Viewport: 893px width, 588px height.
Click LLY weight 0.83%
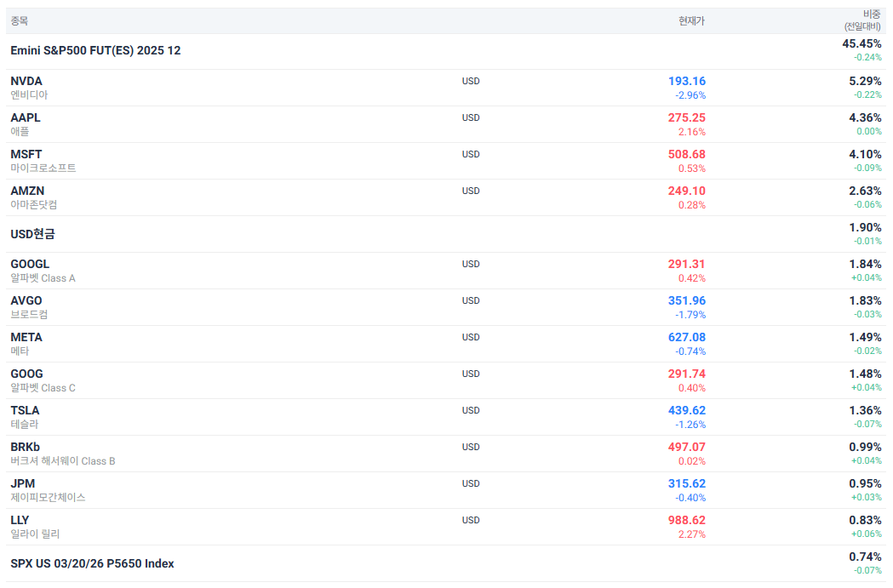coord(865,520)
